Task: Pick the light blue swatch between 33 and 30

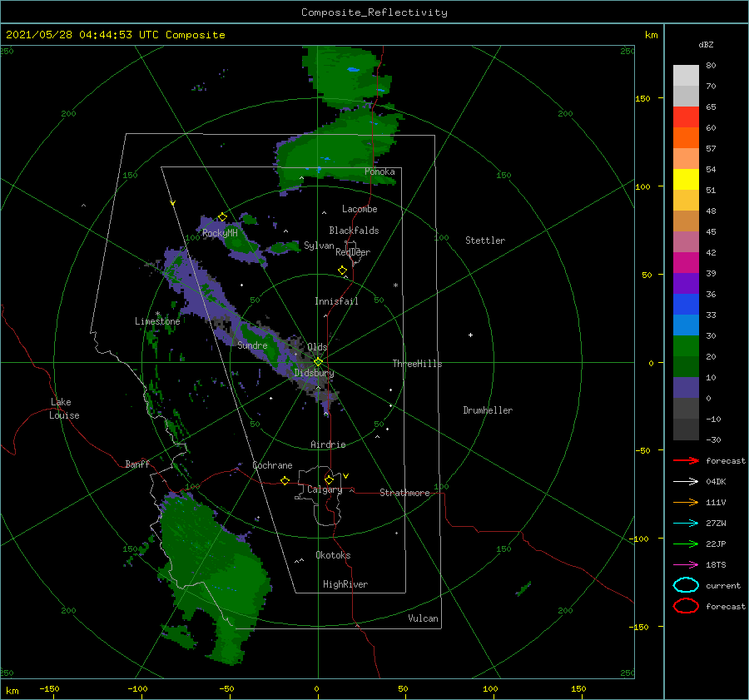Action: [x=686, y=325]
